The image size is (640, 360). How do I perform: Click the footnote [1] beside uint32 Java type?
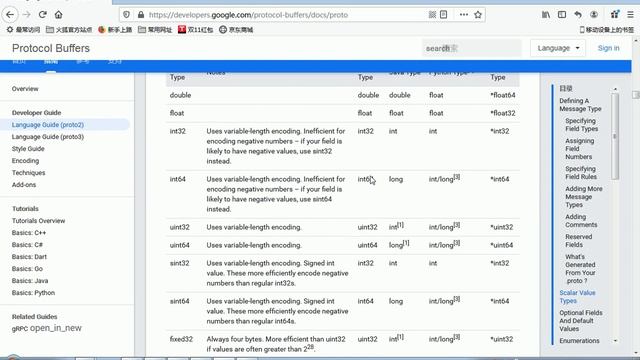click(400, 225)
